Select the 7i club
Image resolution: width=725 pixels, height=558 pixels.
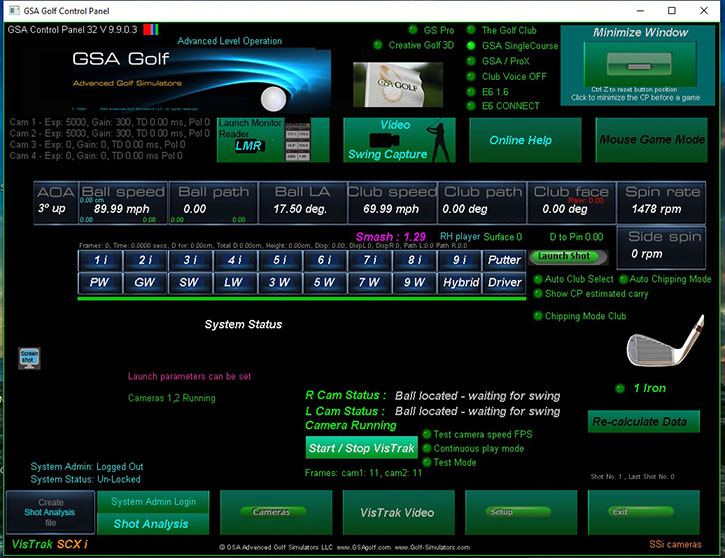tap(369, 260)
